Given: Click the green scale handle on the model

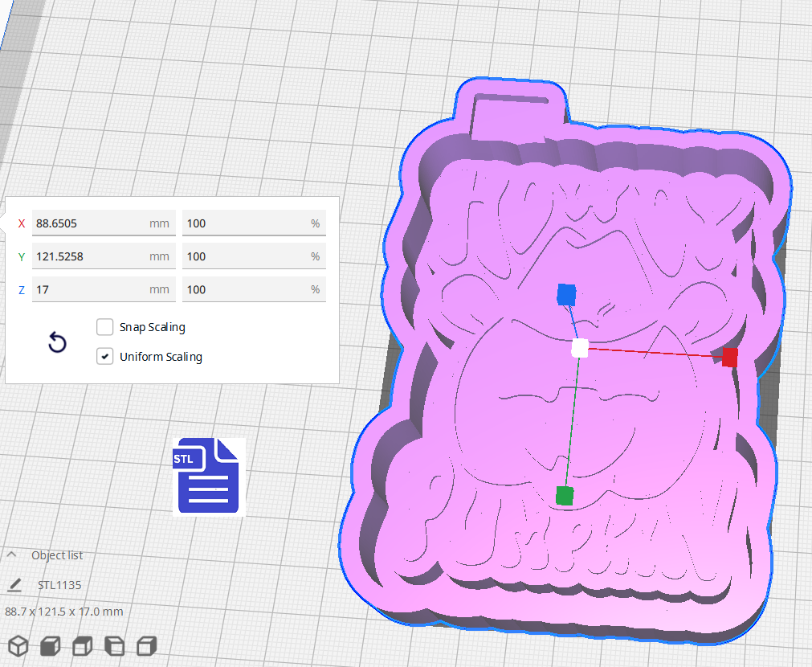Looking at the screenshot, I should tap(565, 496).
